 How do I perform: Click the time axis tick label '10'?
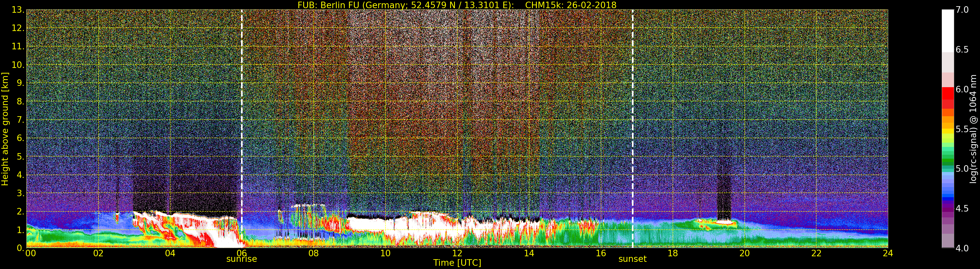coord(385,253)
